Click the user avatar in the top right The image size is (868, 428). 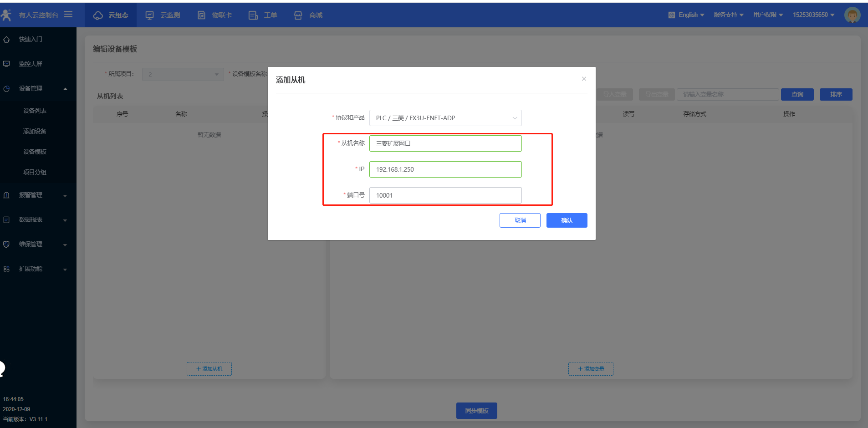coord(852,15)
